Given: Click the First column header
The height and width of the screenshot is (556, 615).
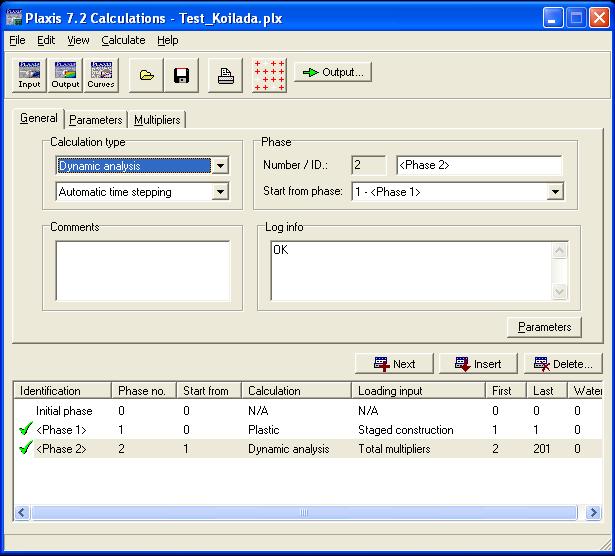Looking at the screenshot, I should coord(506,391).
